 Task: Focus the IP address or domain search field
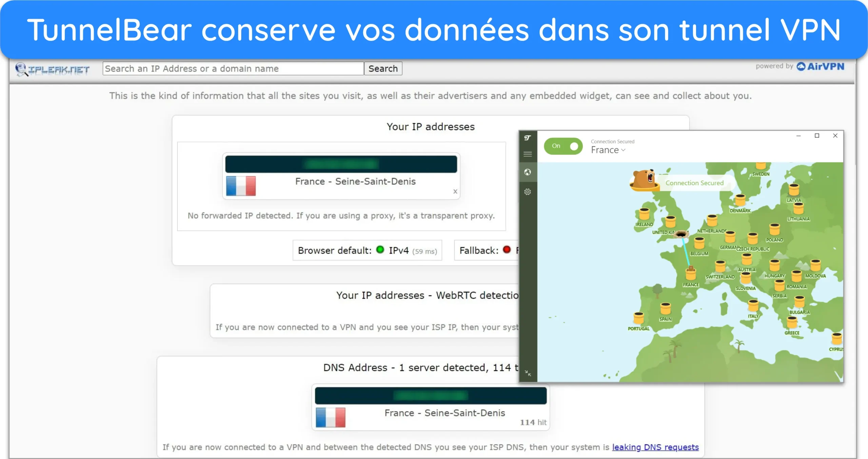[233, 69]
